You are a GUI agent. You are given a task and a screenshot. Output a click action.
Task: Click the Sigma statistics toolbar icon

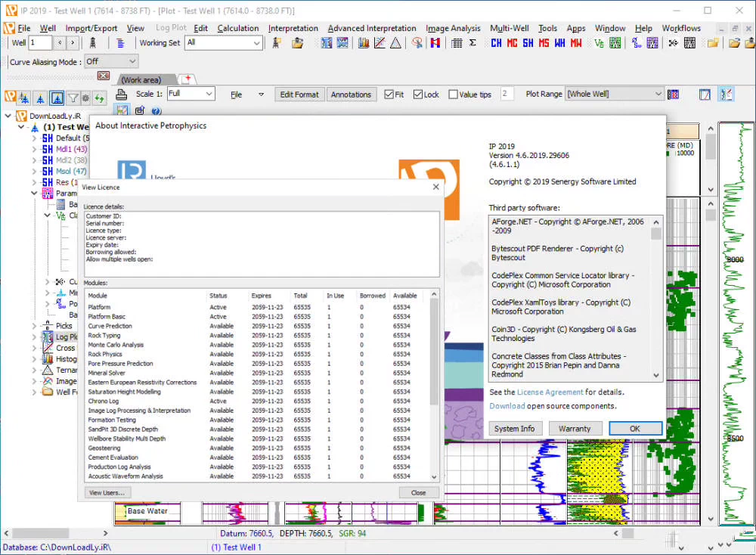(473, 43)
